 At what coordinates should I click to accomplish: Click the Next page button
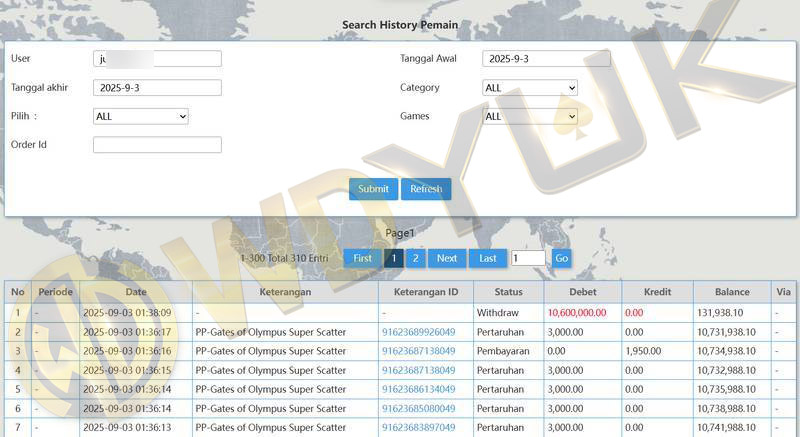pyautogui.click(x=447, y=258)
